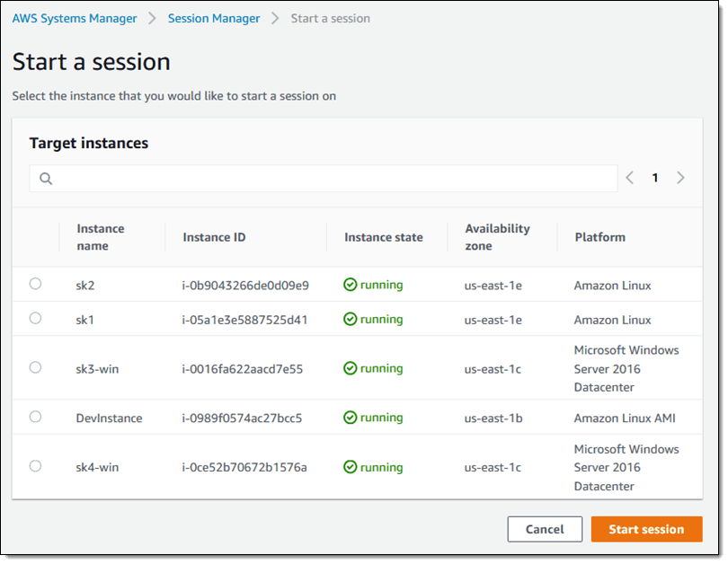Select the radio button for DevInstance
The height and width of the screenshot is (564, 728).
point(34,418)
